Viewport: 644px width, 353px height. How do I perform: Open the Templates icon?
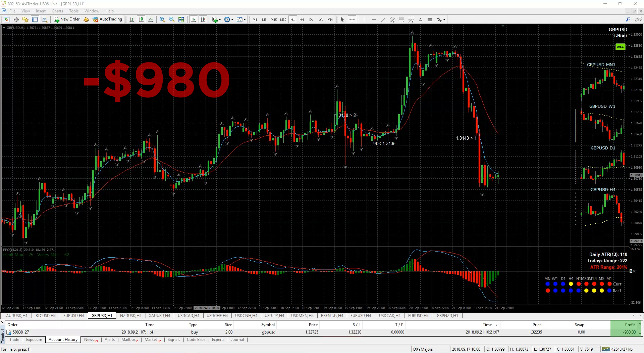(239, 19)
